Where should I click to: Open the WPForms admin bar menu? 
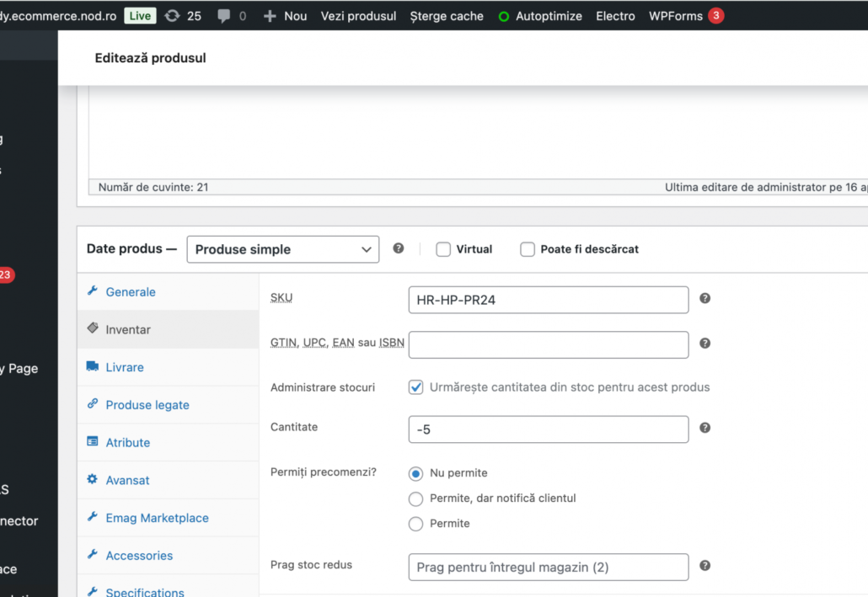coord(675,16)
